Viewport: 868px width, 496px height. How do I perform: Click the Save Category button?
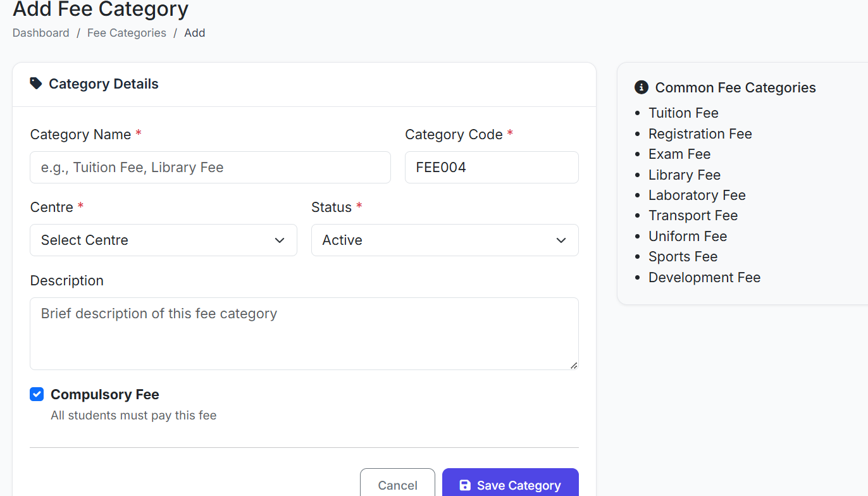[x=510, y=485]
